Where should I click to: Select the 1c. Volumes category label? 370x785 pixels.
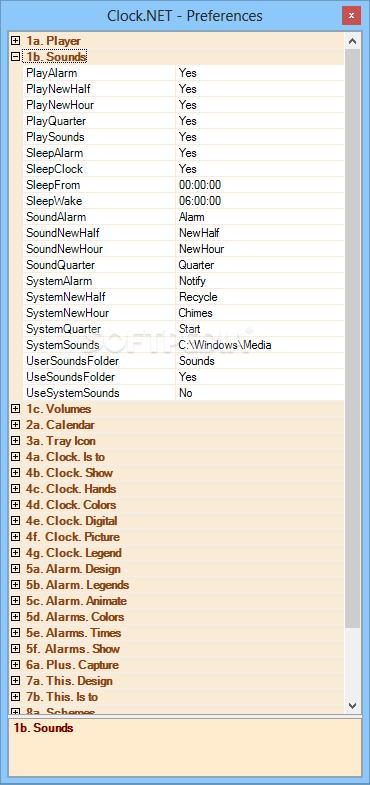click(59, 409)
